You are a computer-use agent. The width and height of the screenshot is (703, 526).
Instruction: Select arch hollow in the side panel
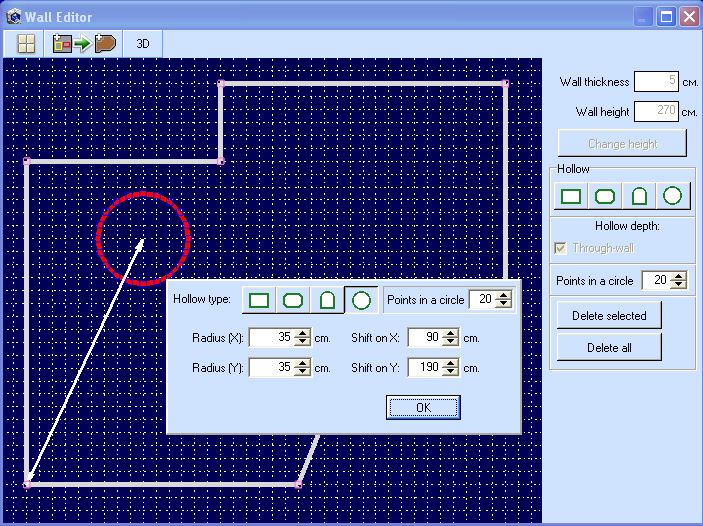(639, 196)
